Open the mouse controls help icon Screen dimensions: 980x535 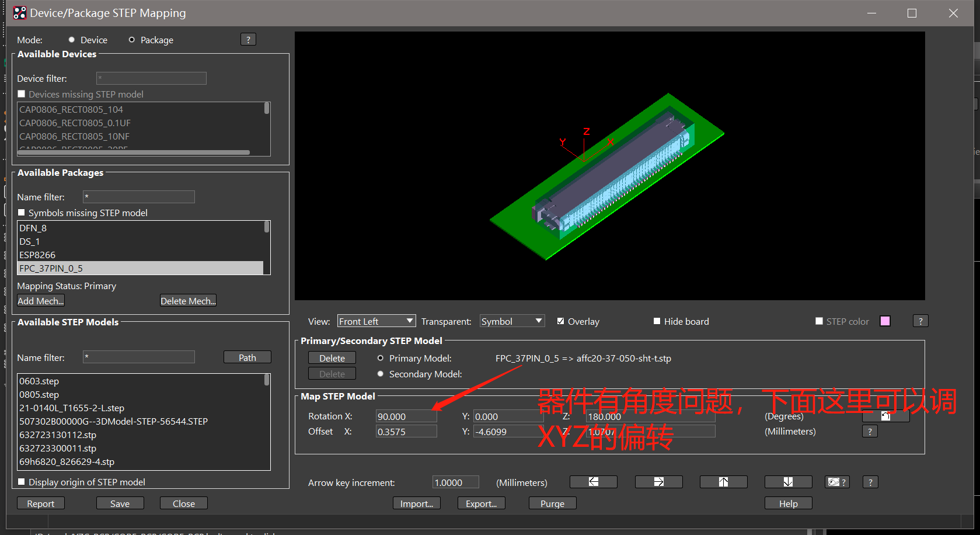coord(837,482)
